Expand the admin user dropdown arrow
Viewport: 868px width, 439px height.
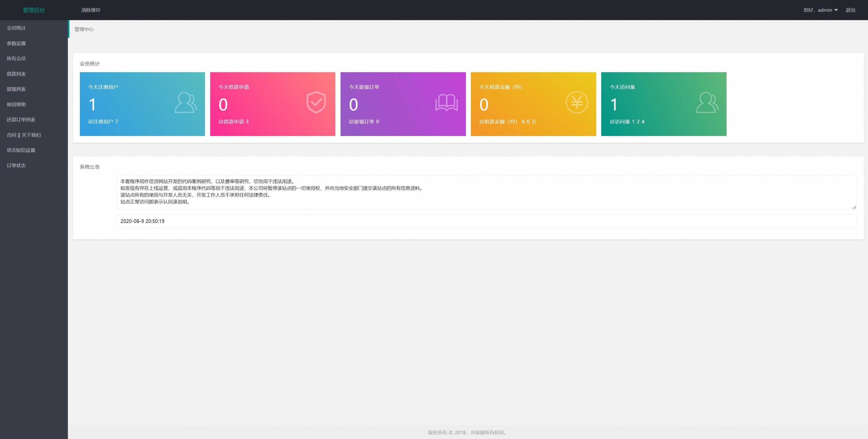[x=836, y=10]
